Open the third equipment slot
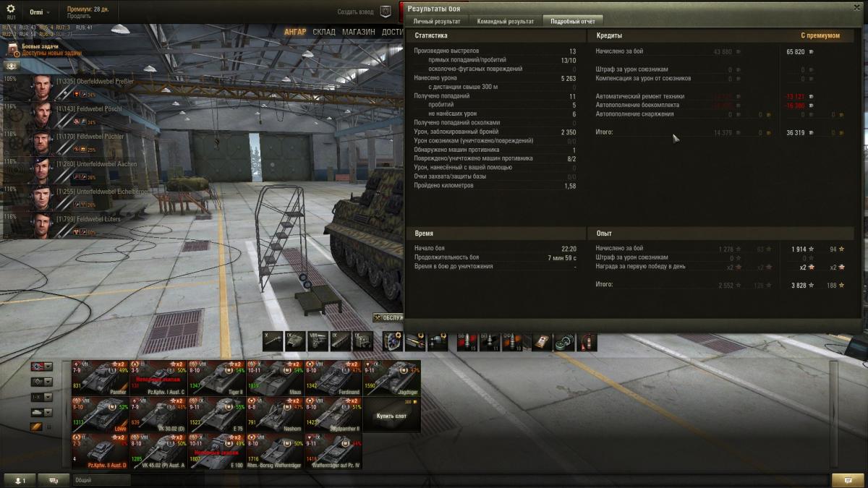 pyautogui.click(x=438, y=341)
